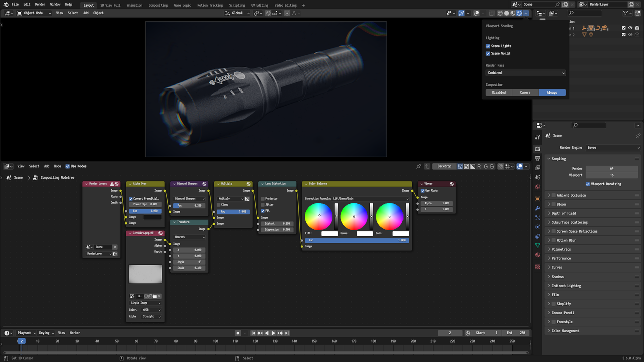Open the Object properties tab

[538, 199]
